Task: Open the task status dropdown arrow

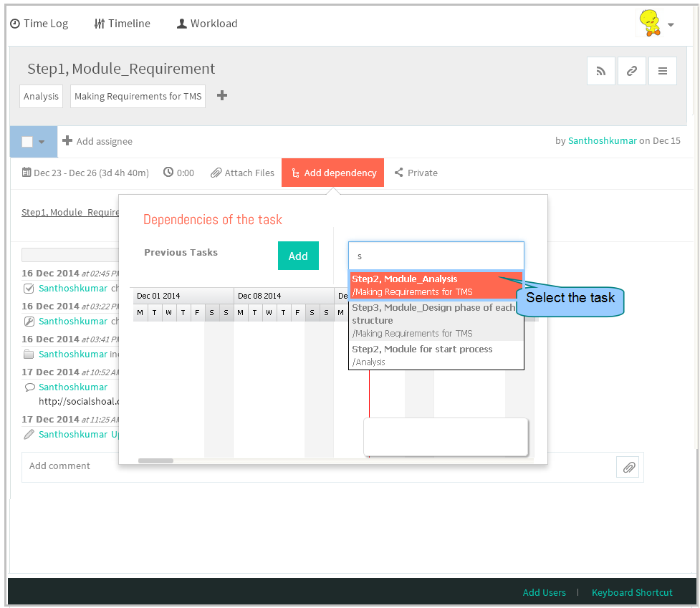Action: (42, 143)
